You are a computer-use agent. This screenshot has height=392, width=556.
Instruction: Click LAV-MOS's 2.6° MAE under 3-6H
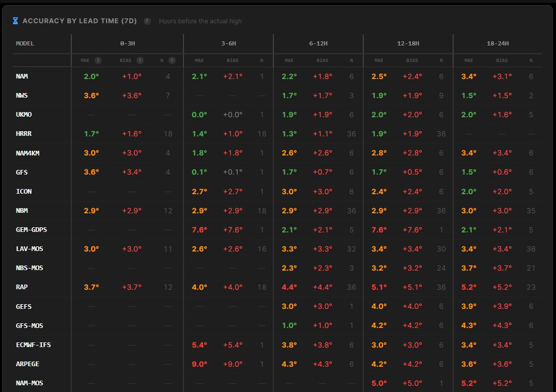tap(199, 249)
